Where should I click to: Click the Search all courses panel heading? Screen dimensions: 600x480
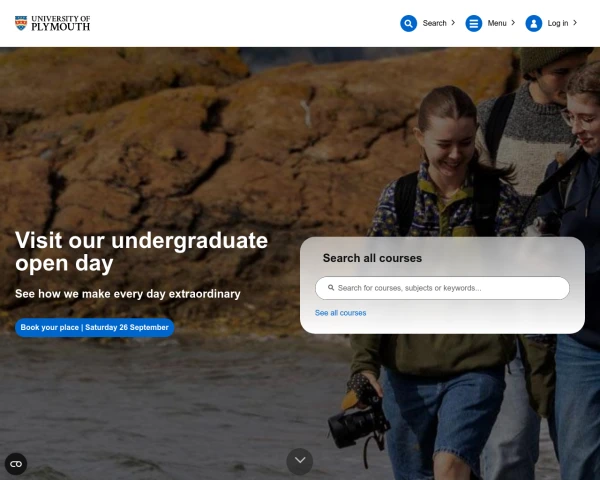point(372,258)
